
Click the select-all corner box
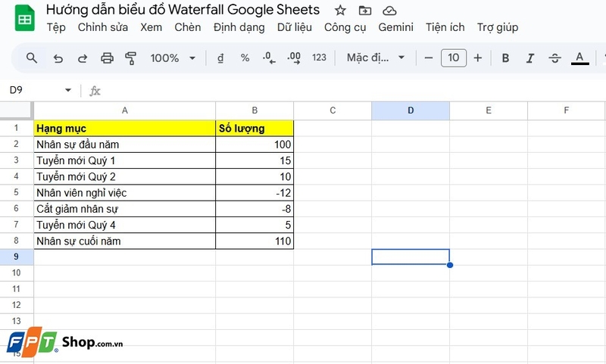click(x=16, y=110)
